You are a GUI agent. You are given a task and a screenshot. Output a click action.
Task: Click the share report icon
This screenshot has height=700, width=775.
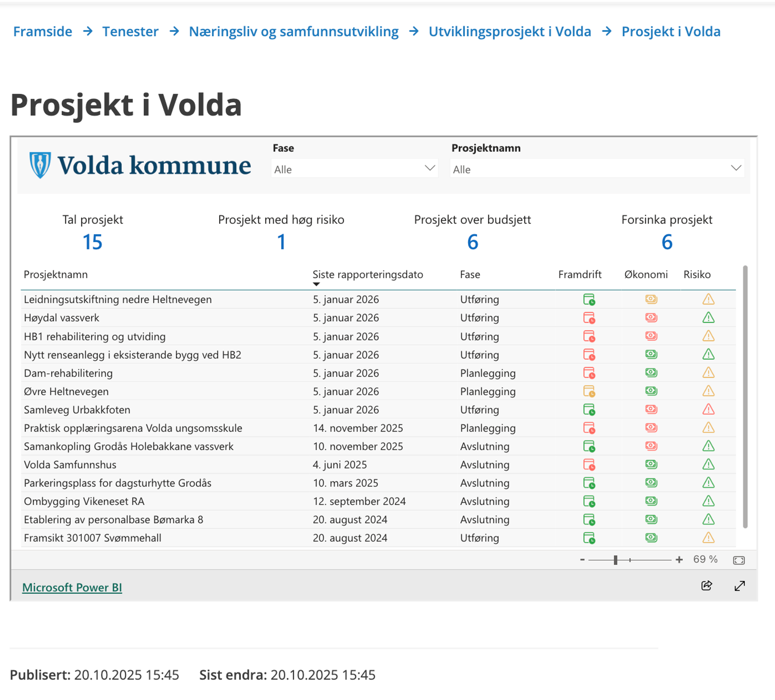coord(707,586)
